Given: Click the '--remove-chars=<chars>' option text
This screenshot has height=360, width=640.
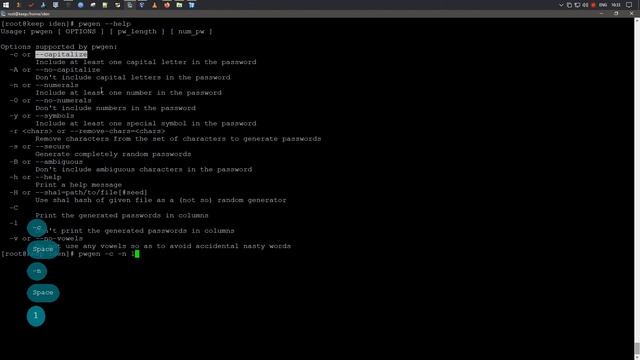Looking at the screenshot, I should [117, 131].
